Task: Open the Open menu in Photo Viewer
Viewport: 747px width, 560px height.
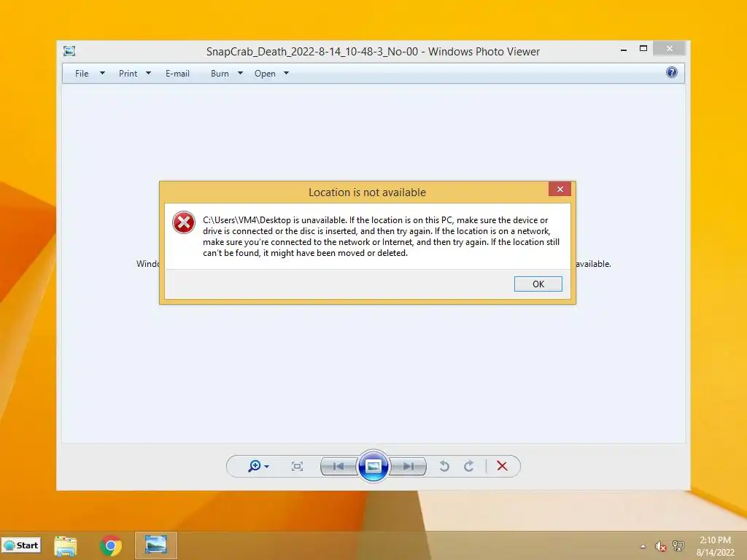Action: click(265, 74)
